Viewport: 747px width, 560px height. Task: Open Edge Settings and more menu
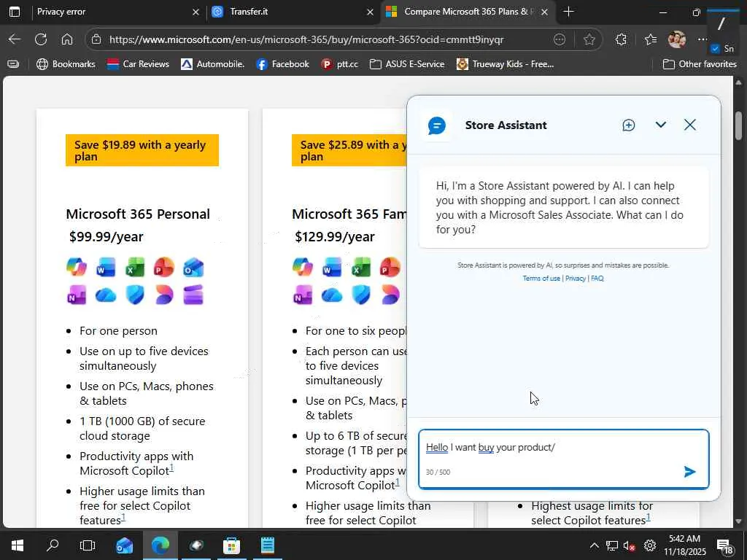pyautogui.click(x=703, y=39)
